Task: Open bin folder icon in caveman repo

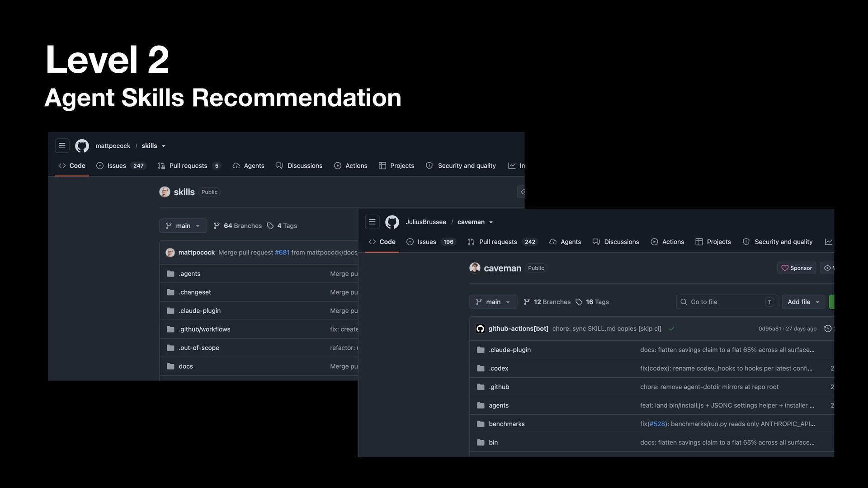Action: pyautogui.click(x=481, y=442)
